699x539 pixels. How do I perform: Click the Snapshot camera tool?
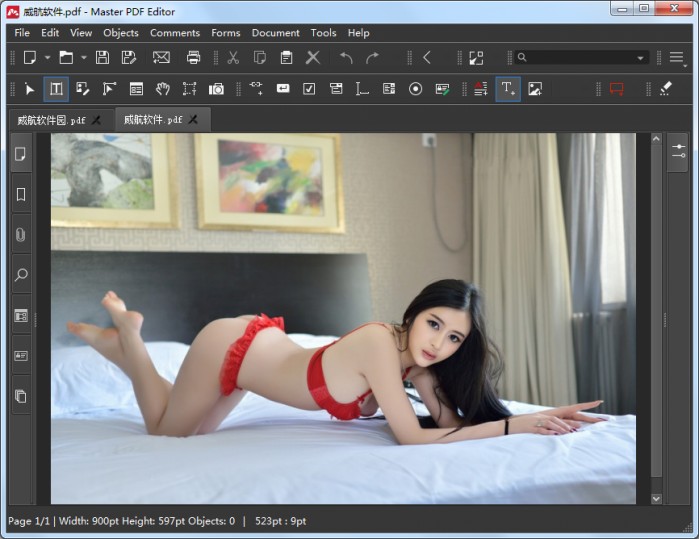[x=216, y=89]
